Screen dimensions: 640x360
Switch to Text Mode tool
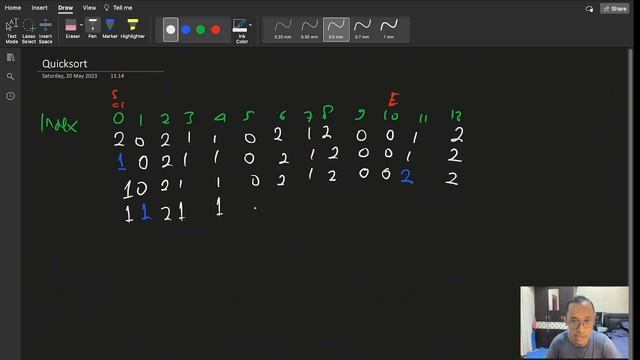(11, 30)
